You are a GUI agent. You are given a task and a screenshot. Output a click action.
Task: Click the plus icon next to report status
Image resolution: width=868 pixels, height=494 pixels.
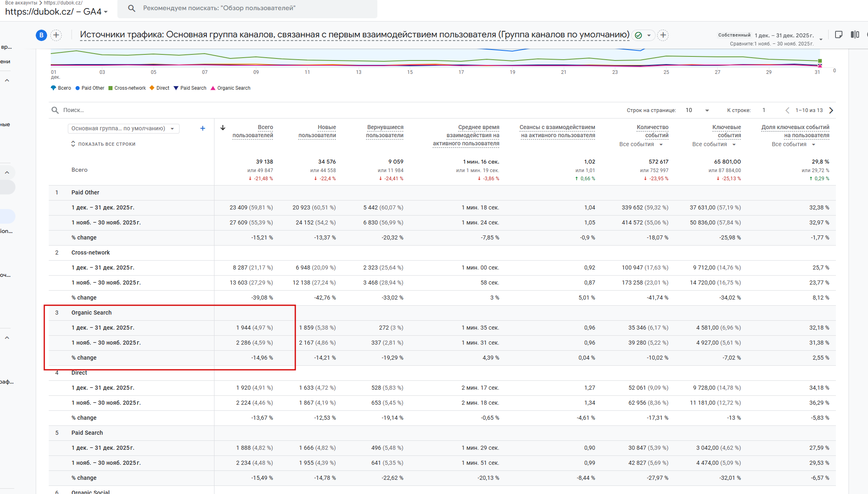click(663, 35)
